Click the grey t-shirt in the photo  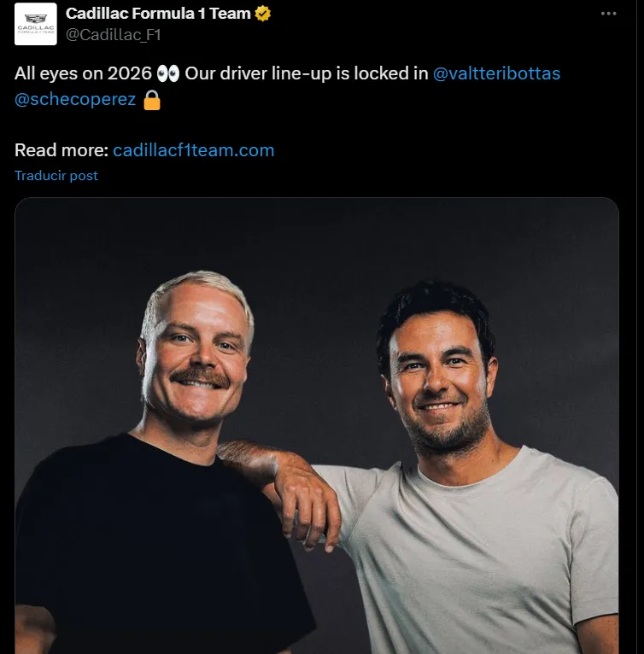tap(478, 563)
